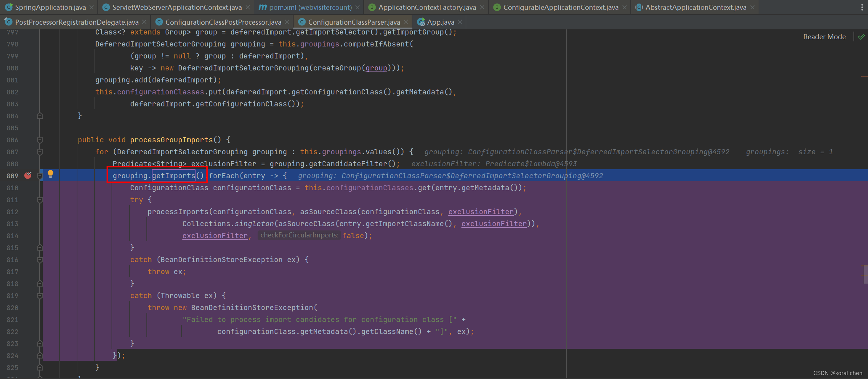Screen dimensions: 868x379
Task: Click the processGroupImports method name
Action: coord(171,140)
